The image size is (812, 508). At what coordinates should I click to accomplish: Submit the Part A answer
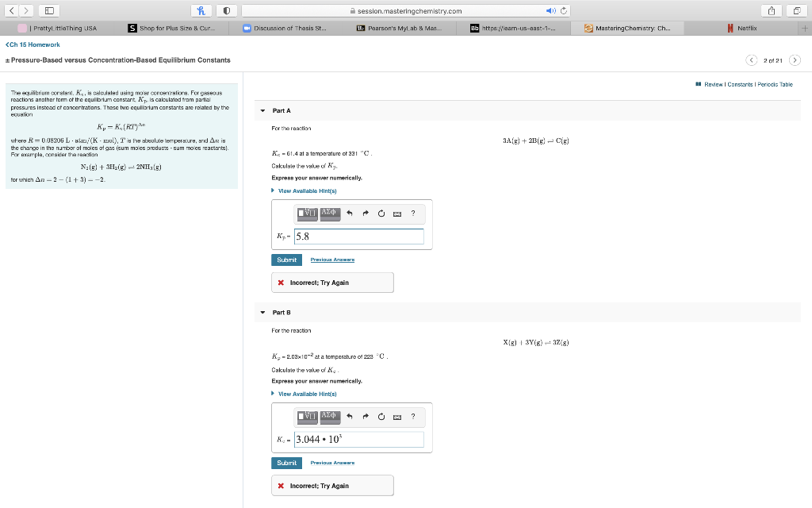286,260
